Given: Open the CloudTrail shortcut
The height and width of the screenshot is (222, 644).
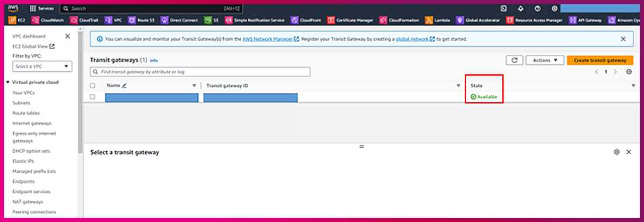Looking at the screenshot, I should [84, 20].
